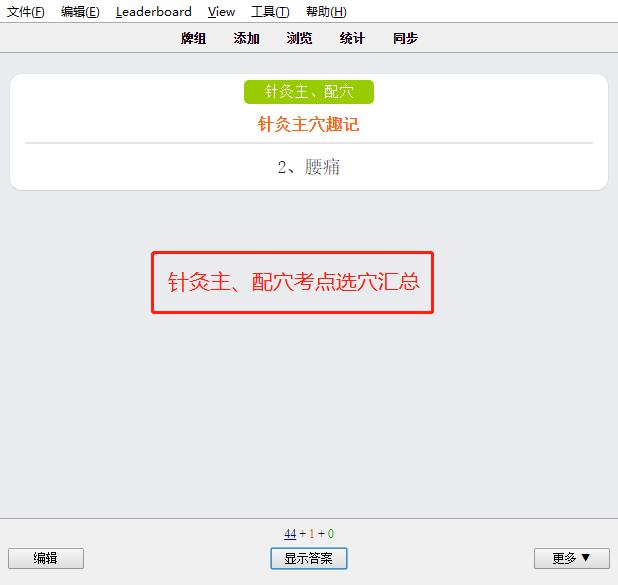Image resolution: width=618 pixels, height=585 pixels.
Task: Click 添加 to add a card
Action: coord(246,38)
